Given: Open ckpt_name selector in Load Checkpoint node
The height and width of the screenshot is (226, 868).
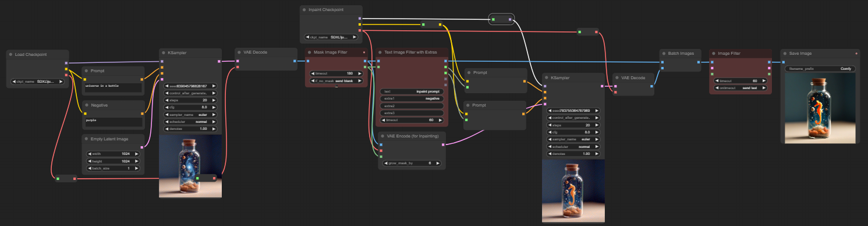Looking at the screenshot, I should 37,82.
